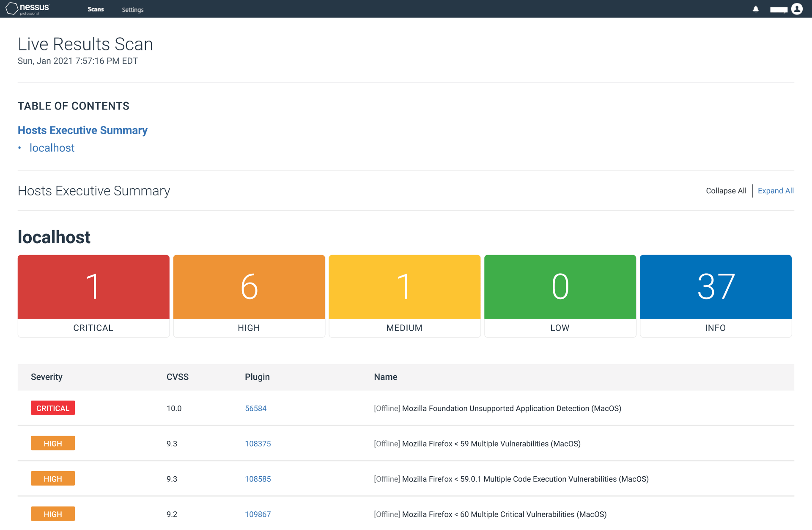Viewport: 812px width, 530px height.
Task: Select Firefox < 60 Multiple Critical Vulnerabilities name
Action: pos(490,514)
